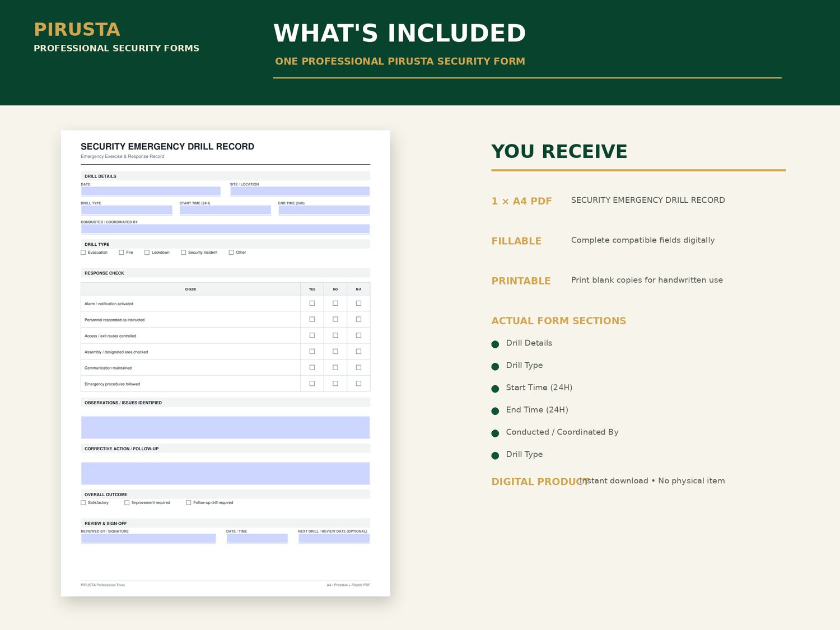Image resolution: width=840 pixels, height=630 pixels.
Task: Click the green bullet beside Start Time (24H)
Action: tap(495, 389)
